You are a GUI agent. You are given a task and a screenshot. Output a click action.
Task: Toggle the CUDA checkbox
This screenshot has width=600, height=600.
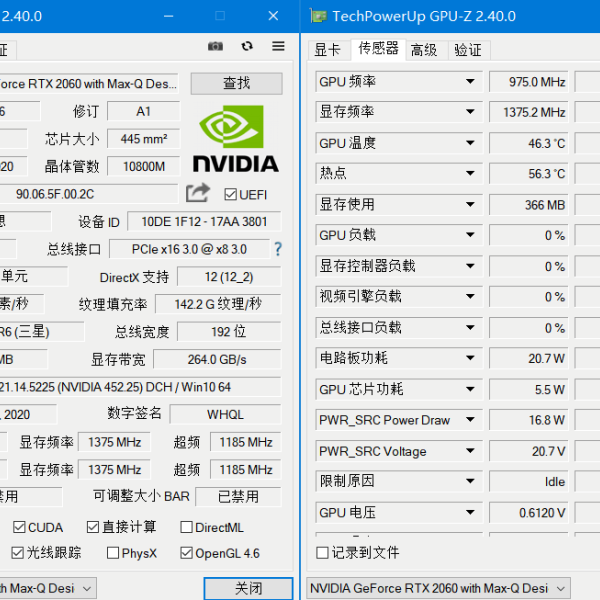pyautogui.click(x=19, y=527)
